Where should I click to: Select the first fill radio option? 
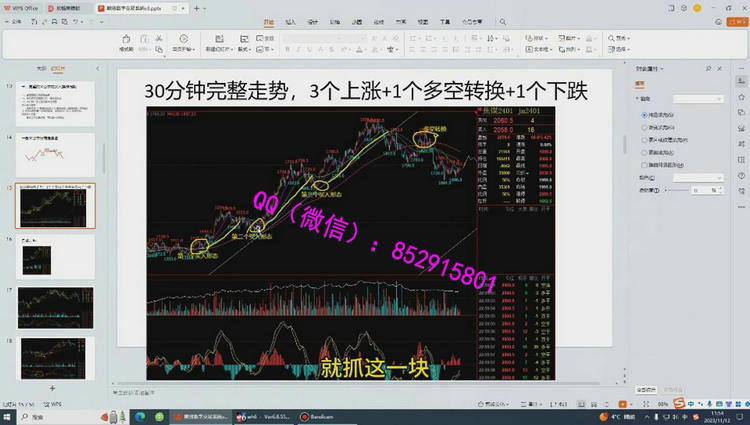tap(642, 115)
